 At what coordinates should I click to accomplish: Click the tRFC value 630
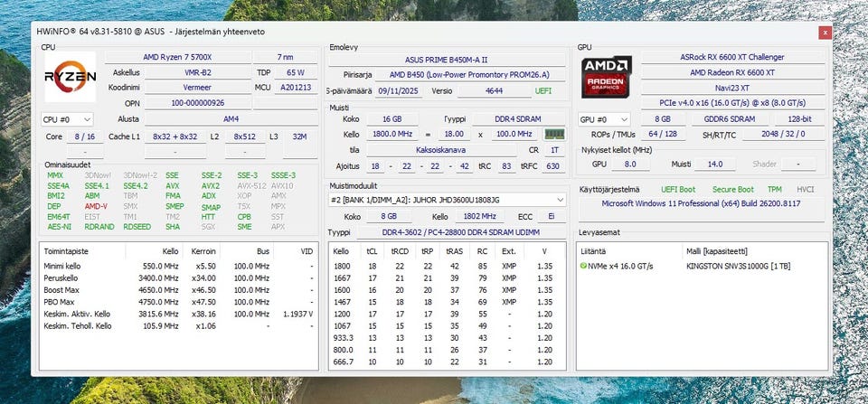point(552,166)
